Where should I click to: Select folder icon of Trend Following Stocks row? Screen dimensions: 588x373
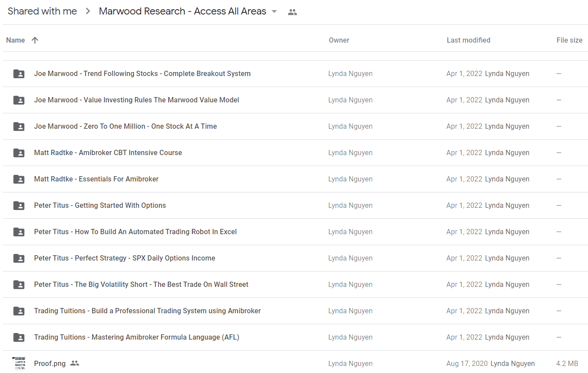[19, 74]
